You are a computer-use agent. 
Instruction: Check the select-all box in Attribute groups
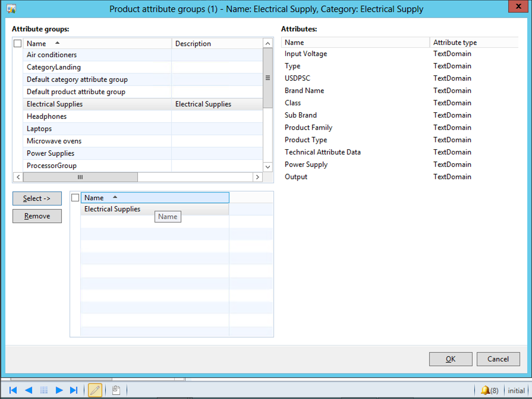tap(18, 44)
